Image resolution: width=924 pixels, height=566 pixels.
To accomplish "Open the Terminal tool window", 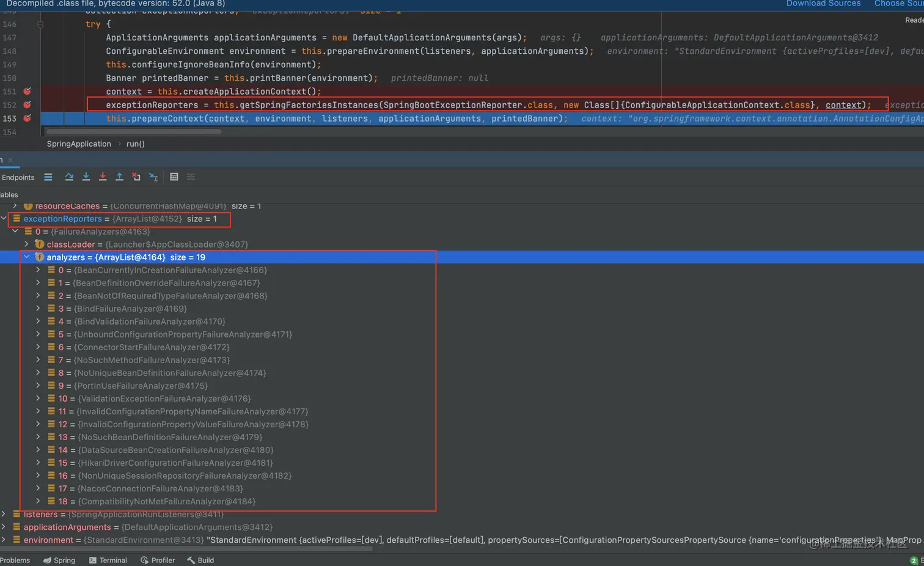I will 108,560.
